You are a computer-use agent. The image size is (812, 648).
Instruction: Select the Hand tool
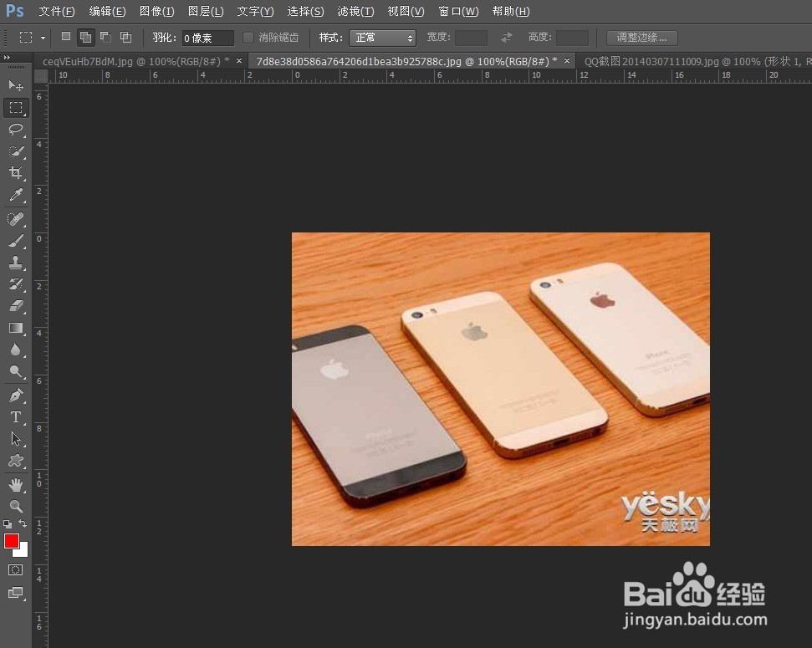coord(16,485)
